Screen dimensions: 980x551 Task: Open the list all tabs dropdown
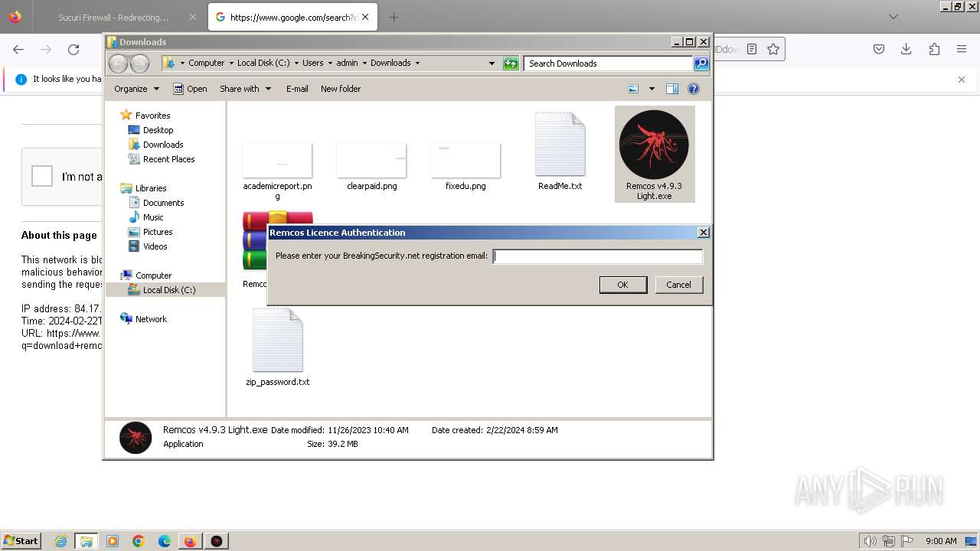click(893, 17)
